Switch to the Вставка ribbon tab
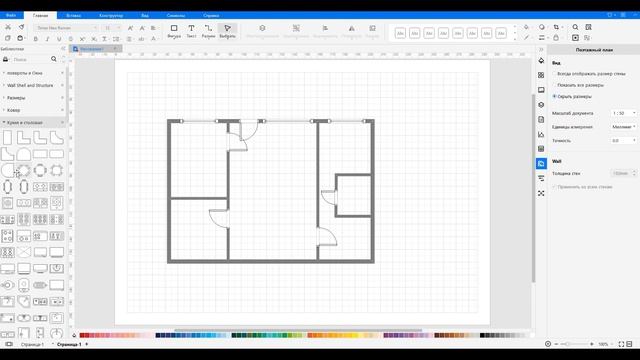 (x=73, y=16)
